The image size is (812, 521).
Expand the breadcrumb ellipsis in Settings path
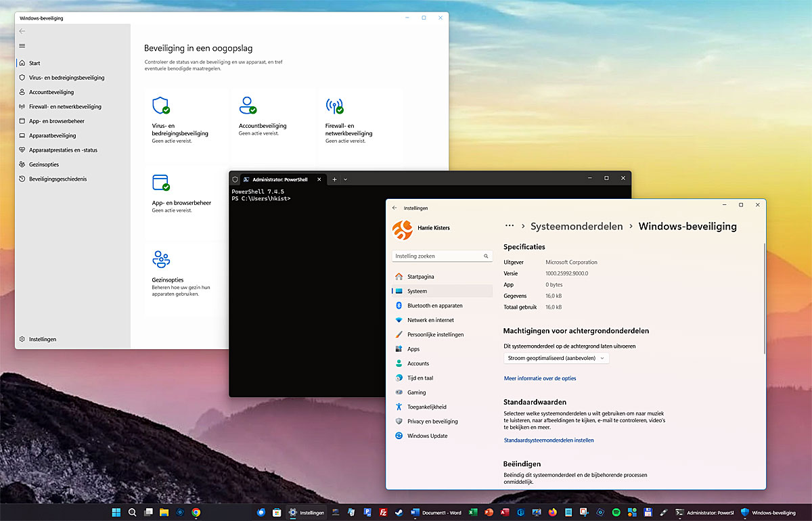(x=509, y=226)
